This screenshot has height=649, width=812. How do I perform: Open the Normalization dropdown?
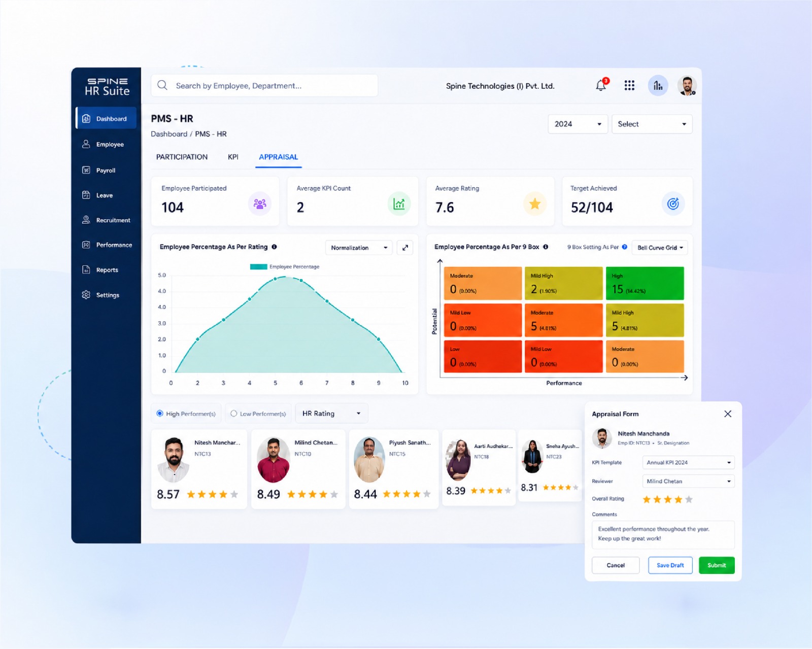(x=359, y=248)
